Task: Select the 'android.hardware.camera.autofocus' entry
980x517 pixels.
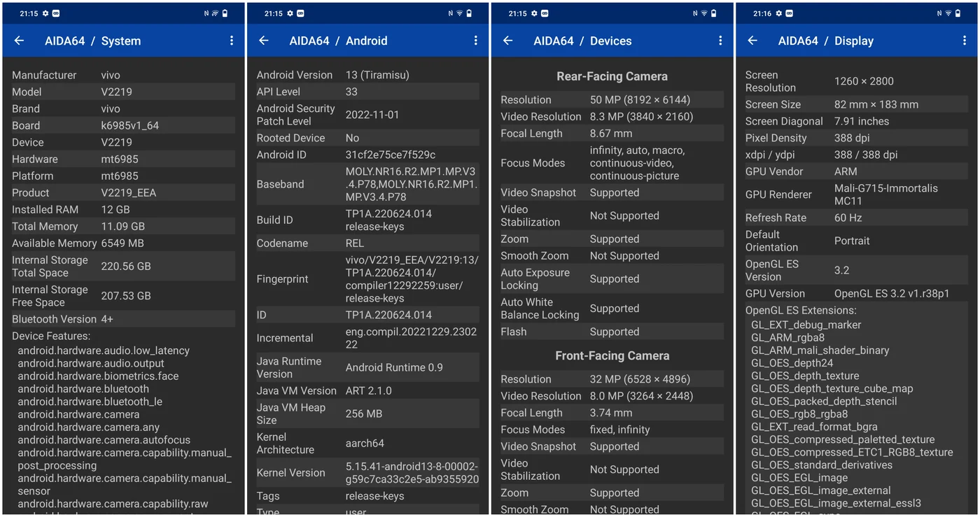Action: pos(104,440)
